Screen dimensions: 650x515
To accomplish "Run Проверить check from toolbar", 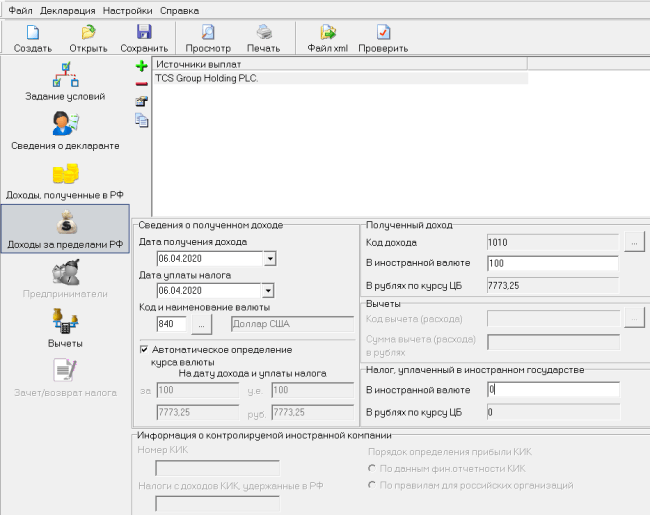I will 383,37.
